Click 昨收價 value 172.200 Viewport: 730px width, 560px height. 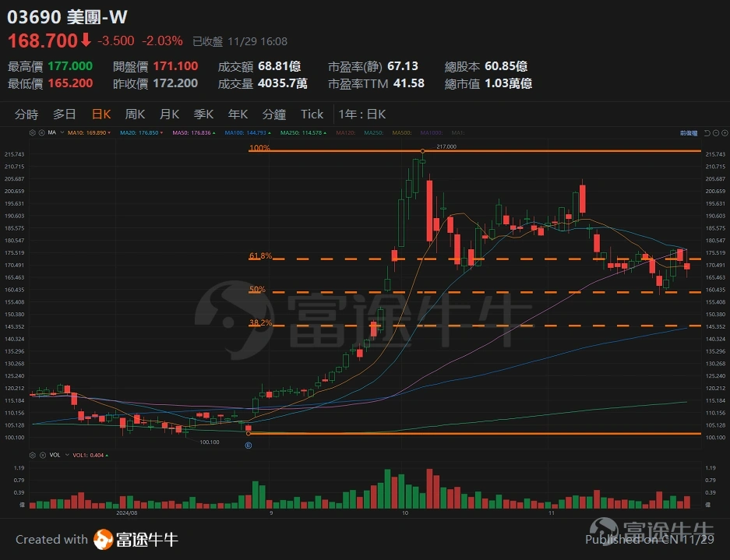pos(175,83)
